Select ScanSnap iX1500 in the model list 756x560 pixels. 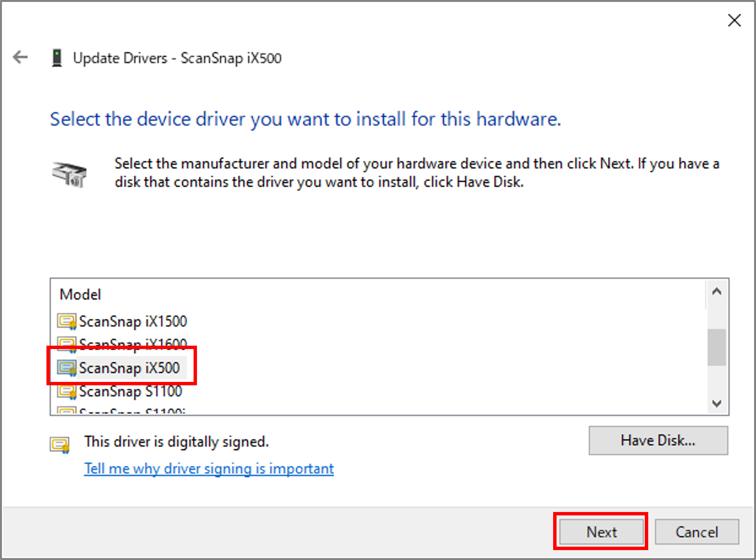pos(133,321)
